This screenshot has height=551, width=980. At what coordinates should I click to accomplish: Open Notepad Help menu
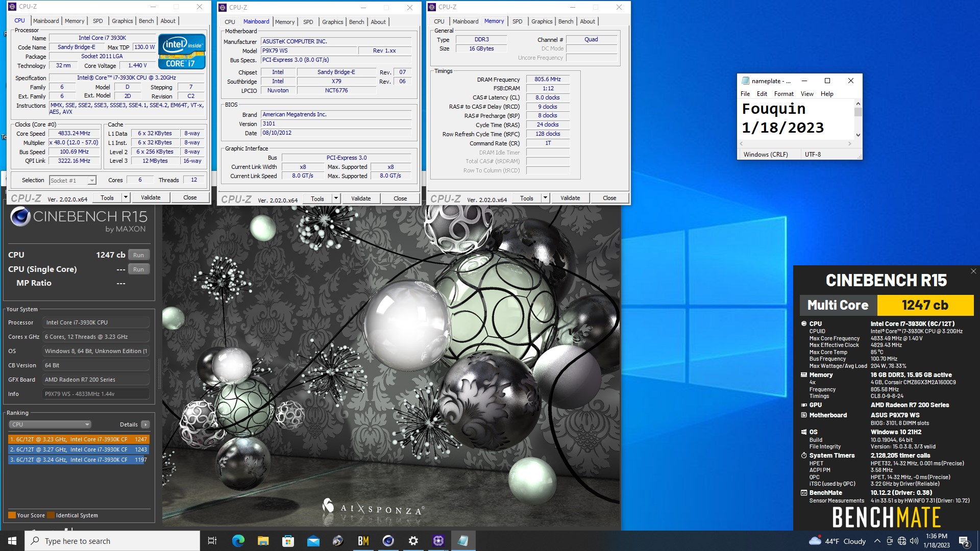pos(827,94)
